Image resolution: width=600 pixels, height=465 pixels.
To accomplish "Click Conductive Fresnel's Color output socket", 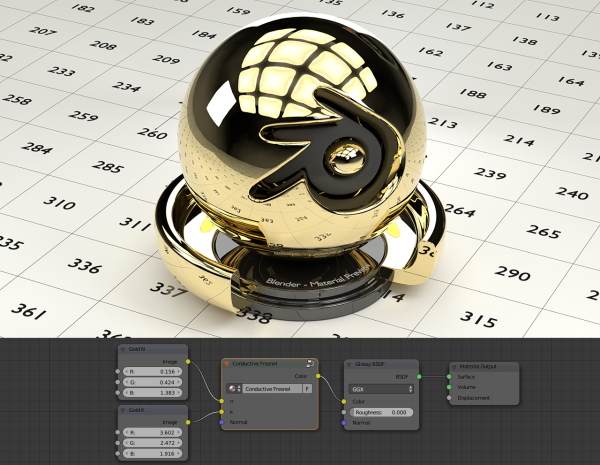I will coord(318,376).
